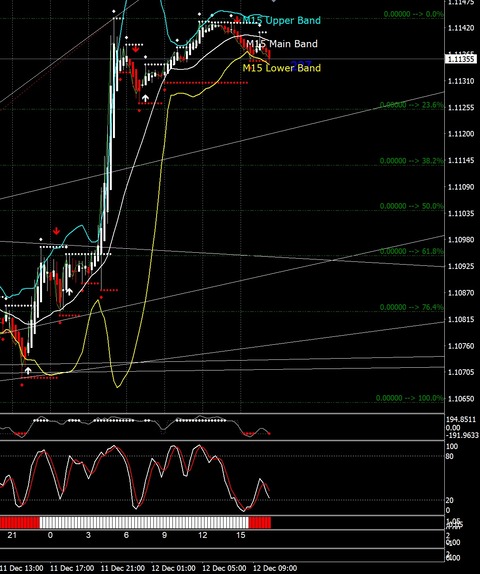Click the Fibonacci 38.2% level label

pos(412,161)
